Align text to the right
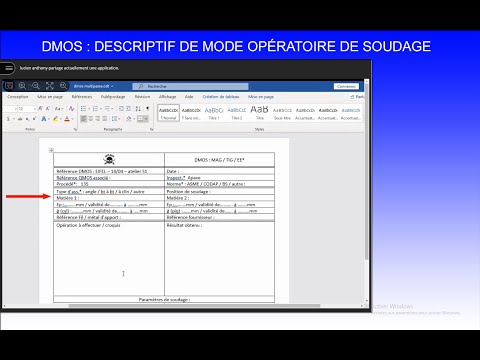This screenshot has height=360, width=480. [98, 119]
